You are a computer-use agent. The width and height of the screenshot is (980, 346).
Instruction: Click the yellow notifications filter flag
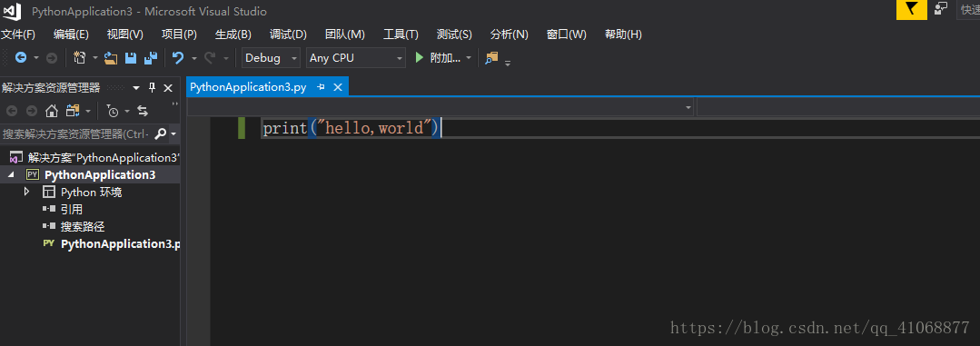click(x=911, y=9)
